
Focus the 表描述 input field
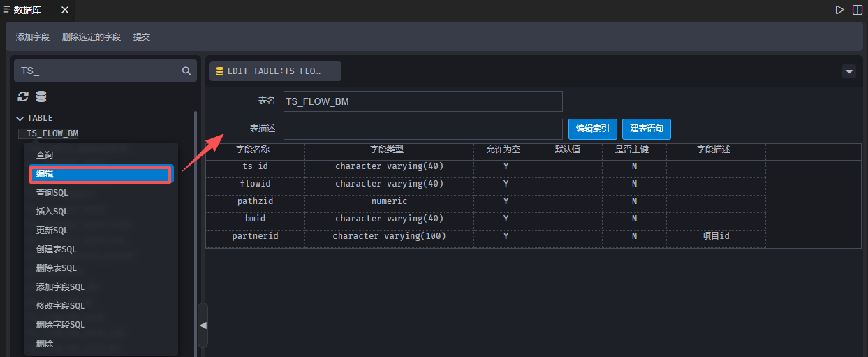point(422,129)
